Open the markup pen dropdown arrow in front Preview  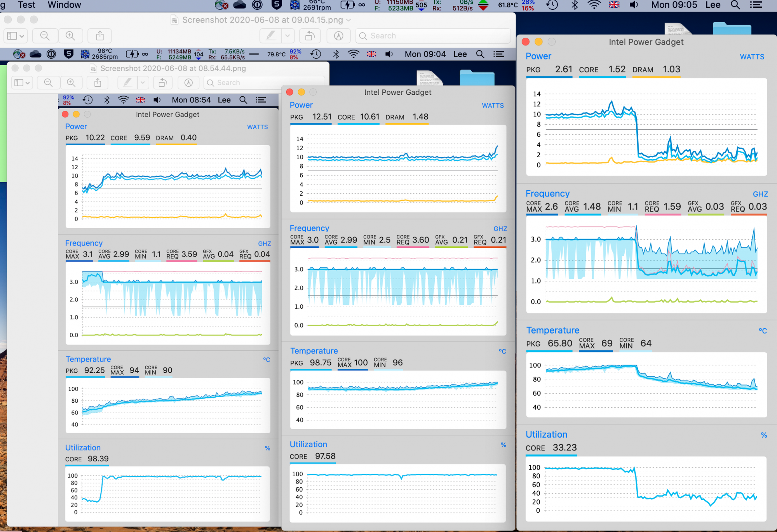[x=287, y=36]
